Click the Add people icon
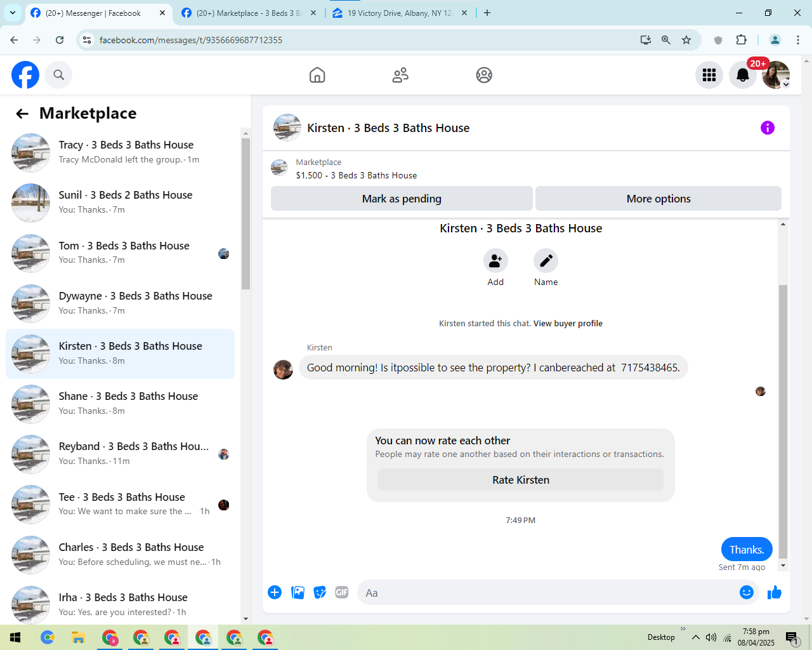The height and width of the screenshot is (650, 812). [495, 260]
